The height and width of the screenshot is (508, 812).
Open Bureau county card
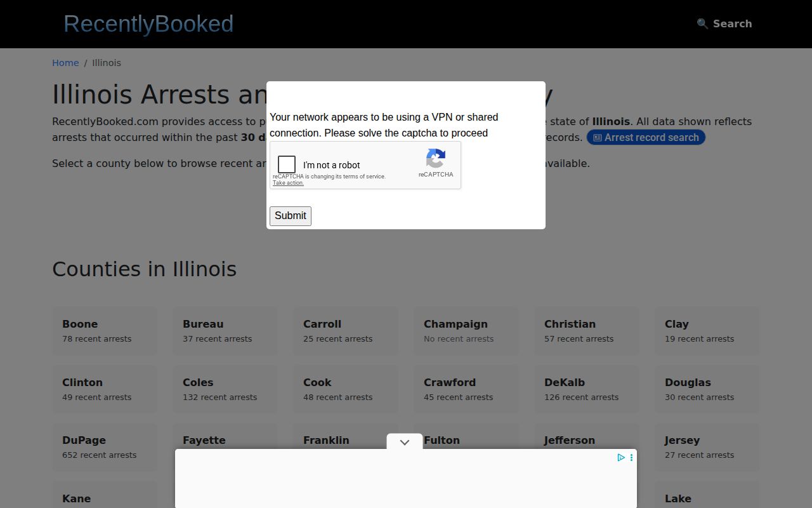[x=225, y=331]
